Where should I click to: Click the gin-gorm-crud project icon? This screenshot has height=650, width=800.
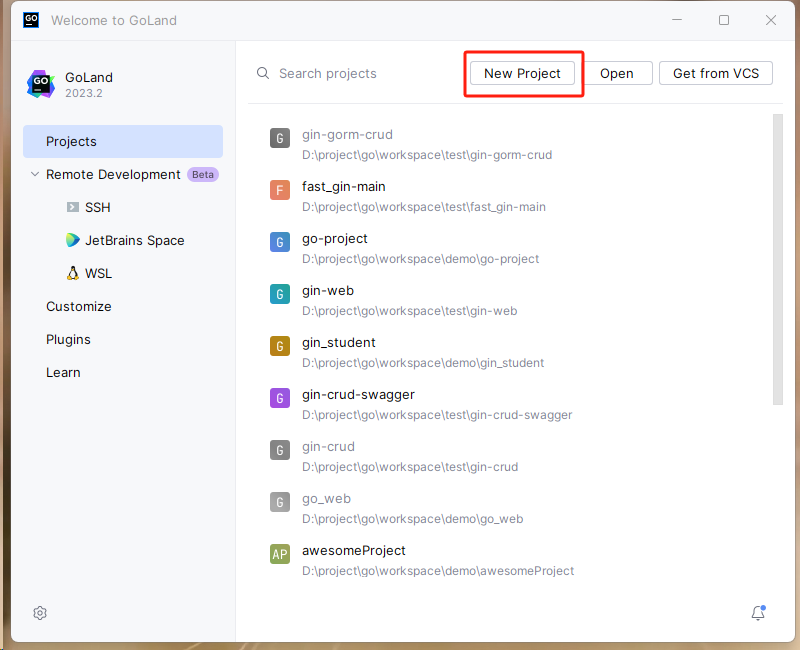280,138
